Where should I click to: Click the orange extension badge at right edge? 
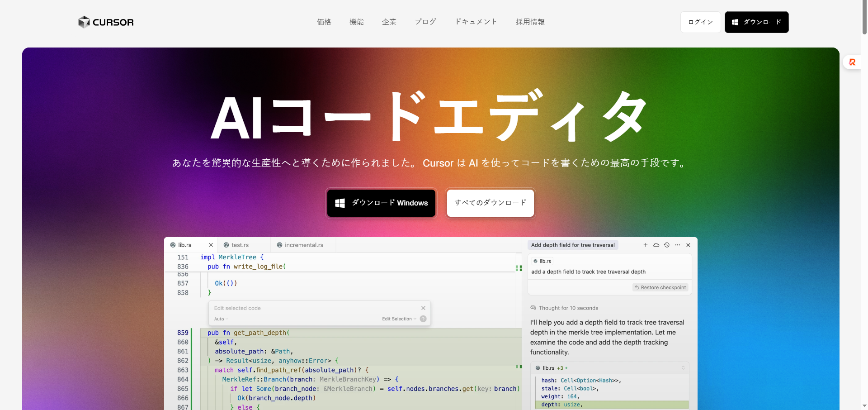click(x=852, y=62)
